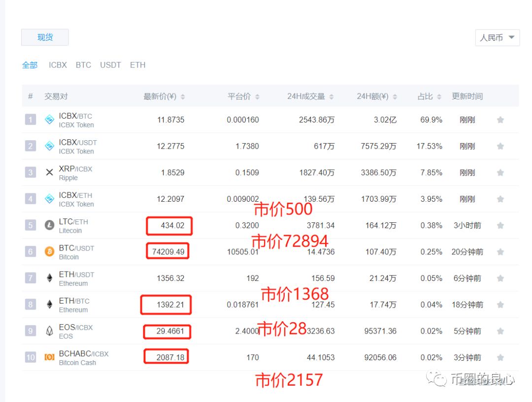Open the ETH/BTC trading pair link
The image size is (532, 402).
pos(74,301)
